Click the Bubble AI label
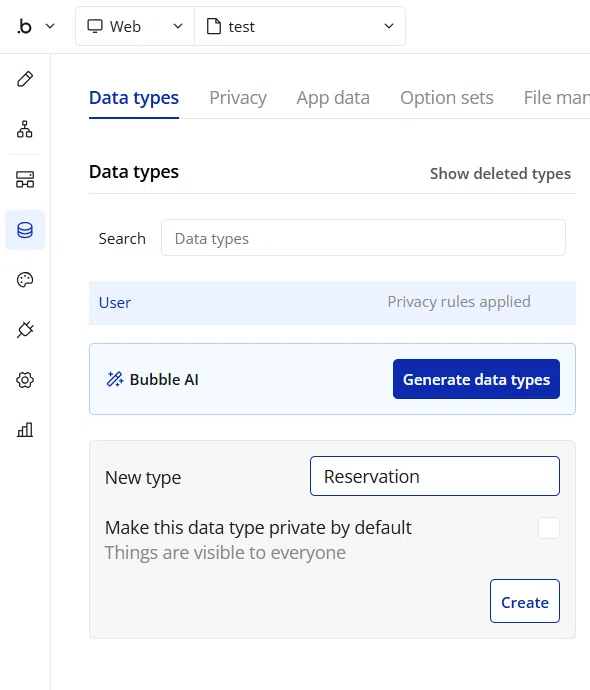The image size is (590, 690). pyautogui.click(x=164, y=379)
